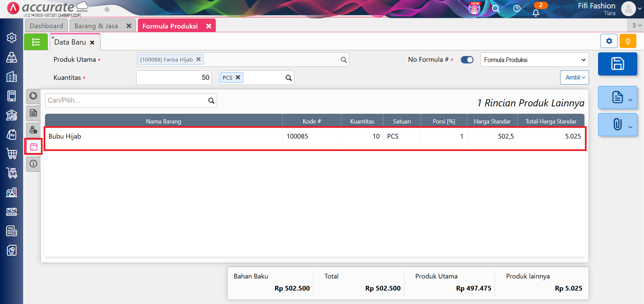Open the shopping cart module in sidebar

pos(12,153)
